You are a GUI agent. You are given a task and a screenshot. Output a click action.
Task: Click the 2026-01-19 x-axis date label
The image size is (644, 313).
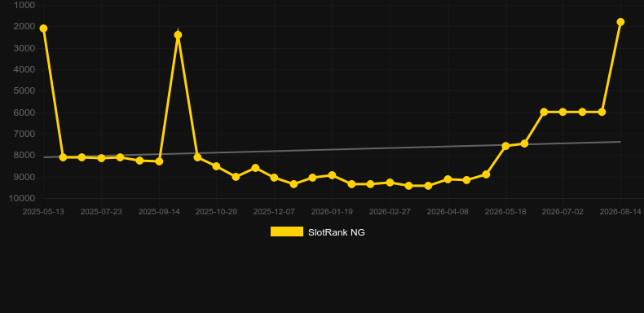332,212
